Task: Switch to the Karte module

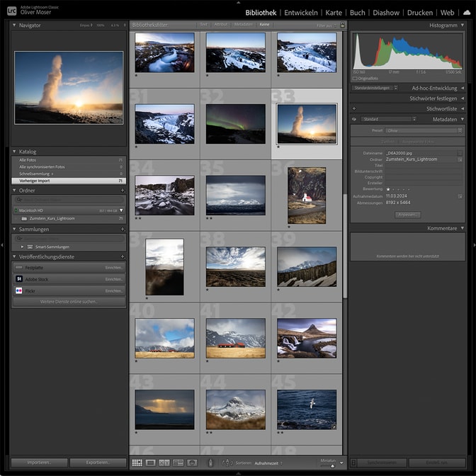Action: coord(334,13)
